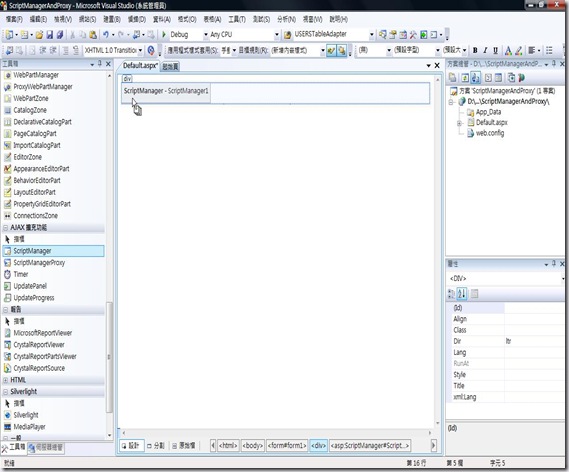Click the <body> tag breadcrumb
The image size is (569, 472).
pyautogui.click(x=253, y=445)
